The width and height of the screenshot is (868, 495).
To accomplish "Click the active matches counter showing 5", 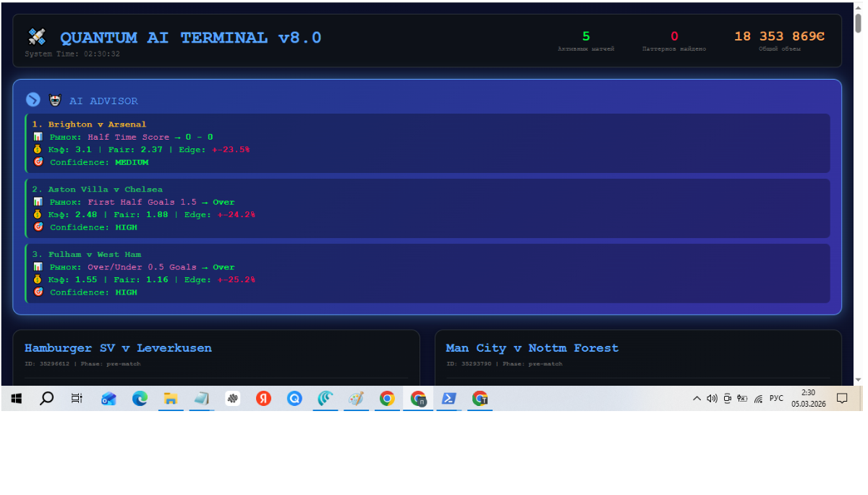I will tap(586, 37).
